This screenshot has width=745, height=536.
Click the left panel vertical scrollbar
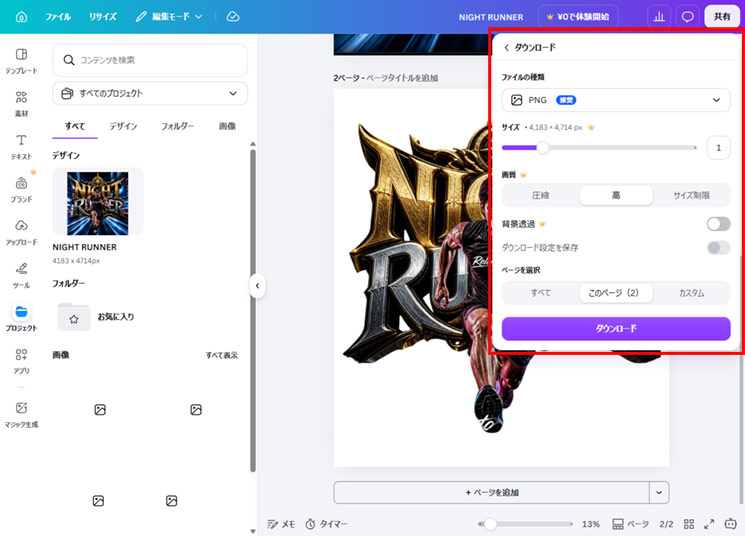tap(253, 311)
